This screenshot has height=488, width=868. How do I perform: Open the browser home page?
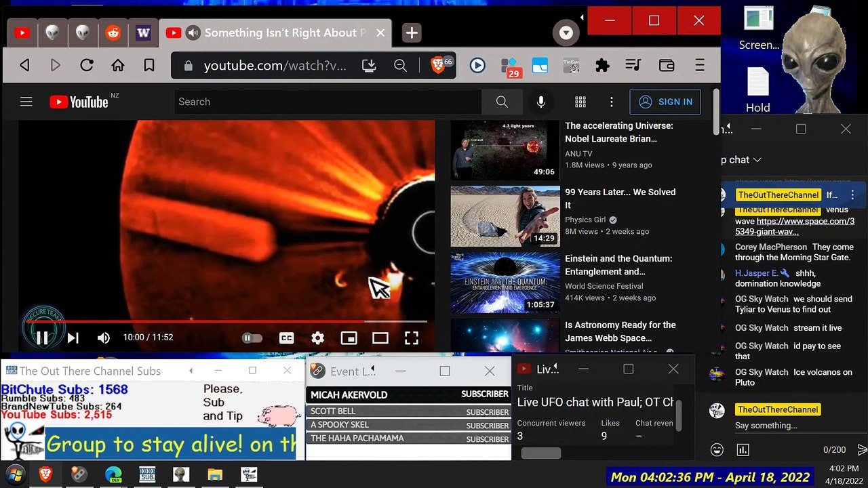point(118,66)
